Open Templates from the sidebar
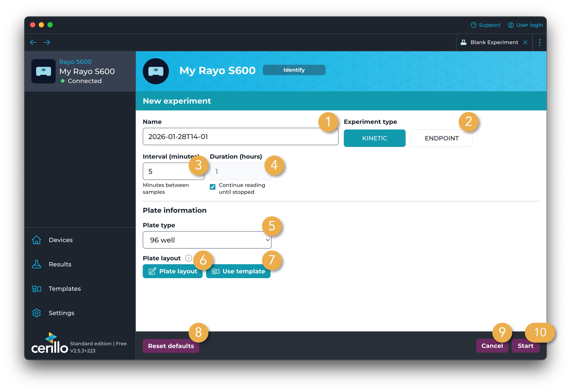 [x=64, y=289]
